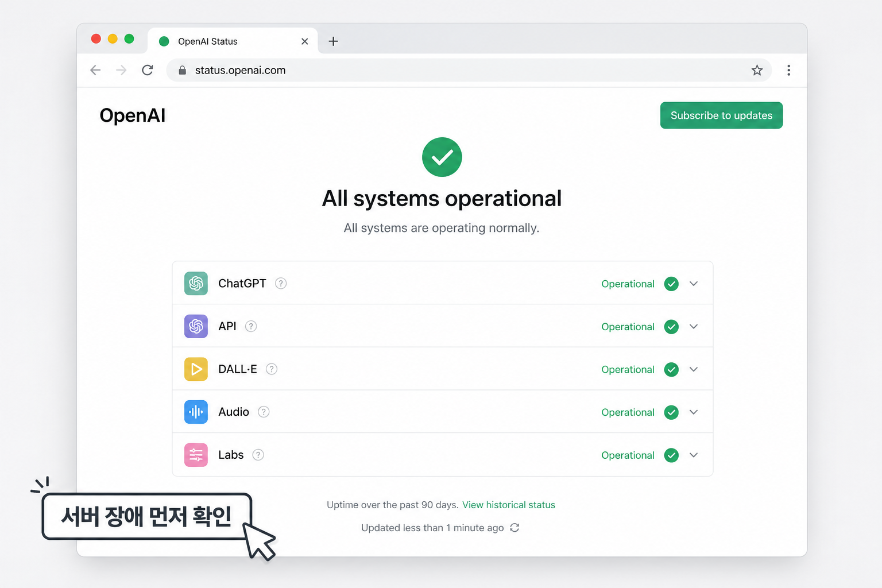Click the Audio service name
882x588 pixels.
coord(234,412)
